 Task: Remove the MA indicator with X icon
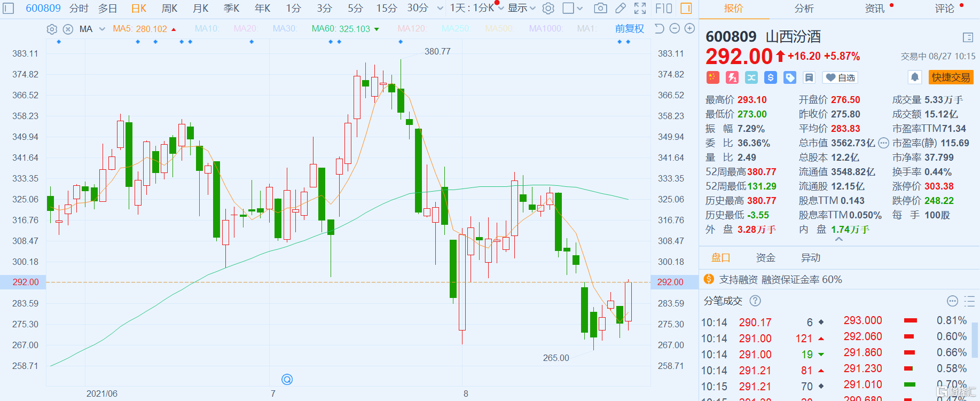pyautogui.click(x=68, y=29)
